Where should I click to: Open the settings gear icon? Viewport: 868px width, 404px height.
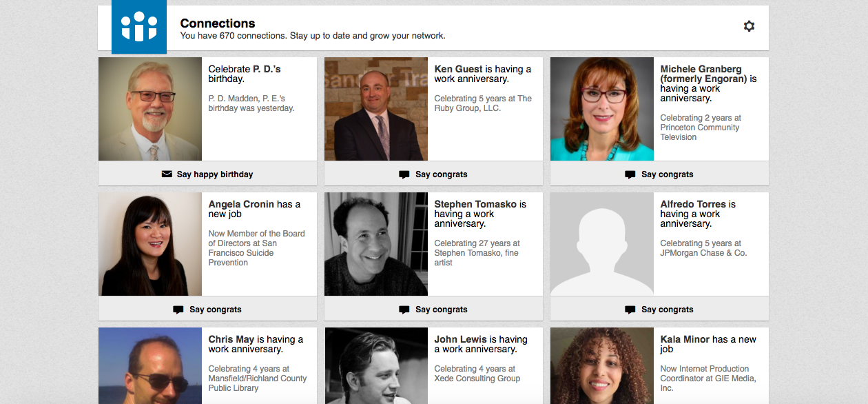[749, 26]
